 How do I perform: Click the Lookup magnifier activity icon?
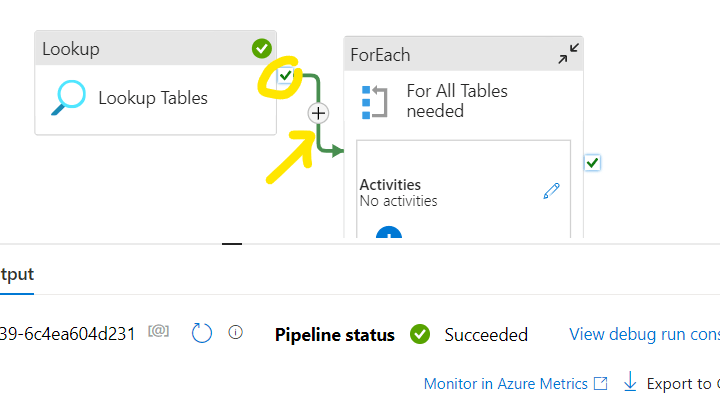click(69, 98)
